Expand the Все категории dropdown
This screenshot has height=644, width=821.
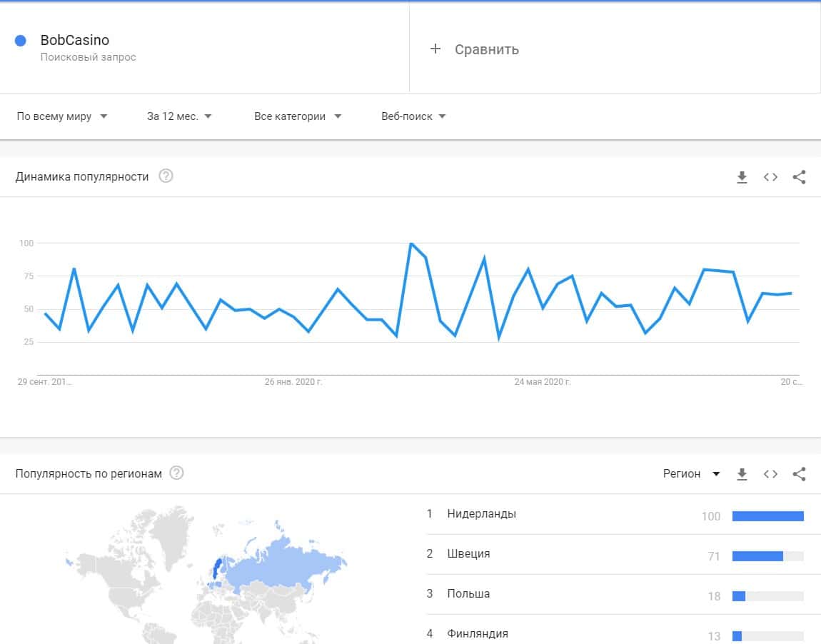(298, 116)
